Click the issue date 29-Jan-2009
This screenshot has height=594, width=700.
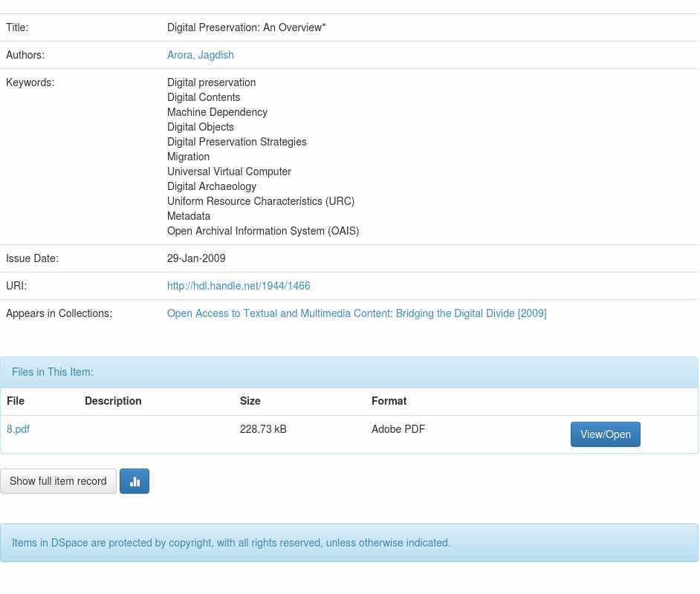[x=196, y=258]
